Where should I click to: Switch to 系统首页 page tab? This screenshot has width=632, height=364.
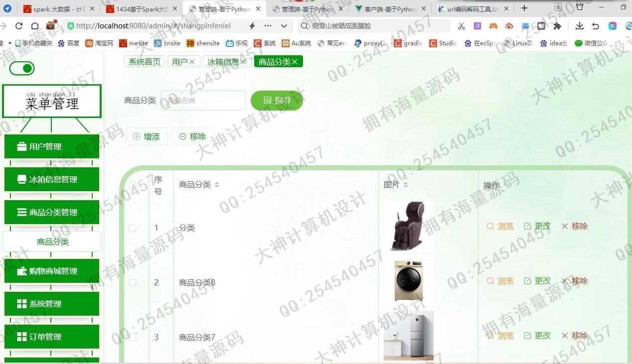145,62
